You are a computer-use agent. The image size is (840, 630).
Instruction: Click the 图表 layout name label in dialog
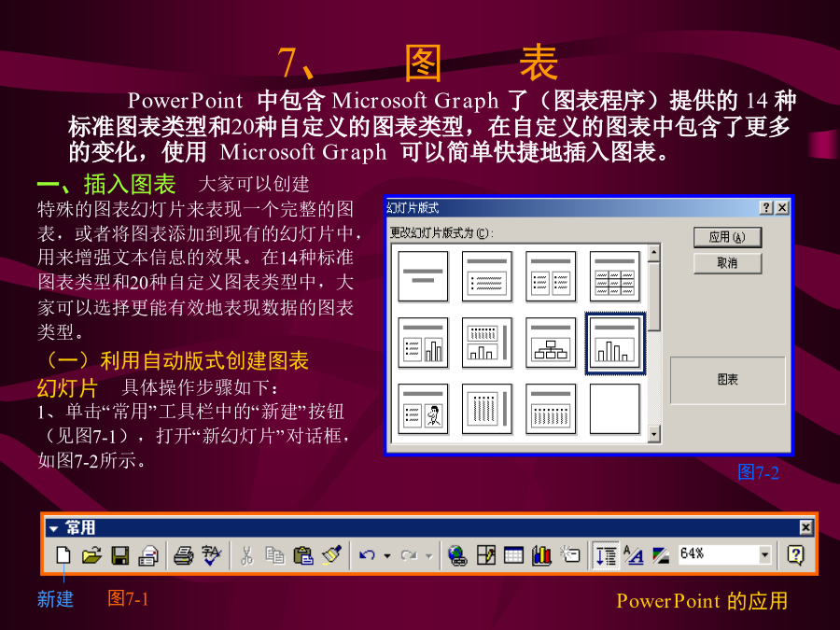tap(727, 380)
